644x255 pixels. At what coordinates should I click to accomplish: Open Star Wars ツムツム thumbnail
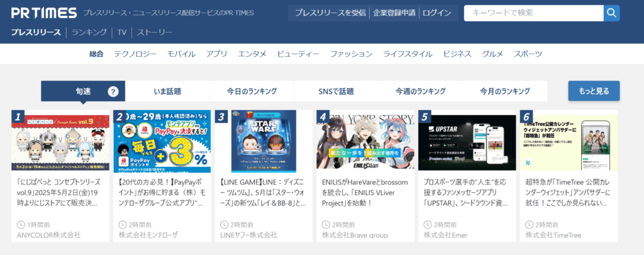coord(264,142)
